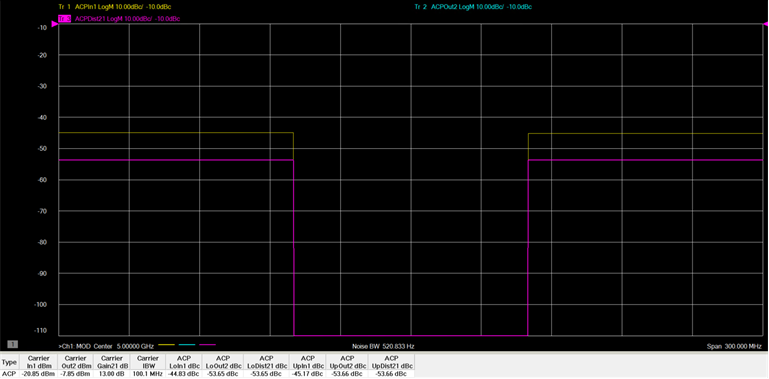Select the Tr 2 ACPOut2 trace label
The width and height of the screenshot is (769, 379).
[x=473, y=7]
